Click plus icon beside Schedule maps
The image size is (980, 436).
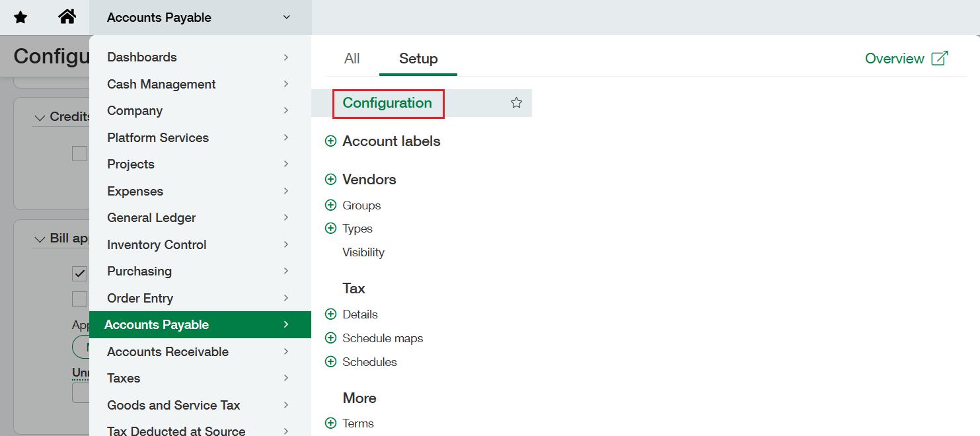click(330, 338)
